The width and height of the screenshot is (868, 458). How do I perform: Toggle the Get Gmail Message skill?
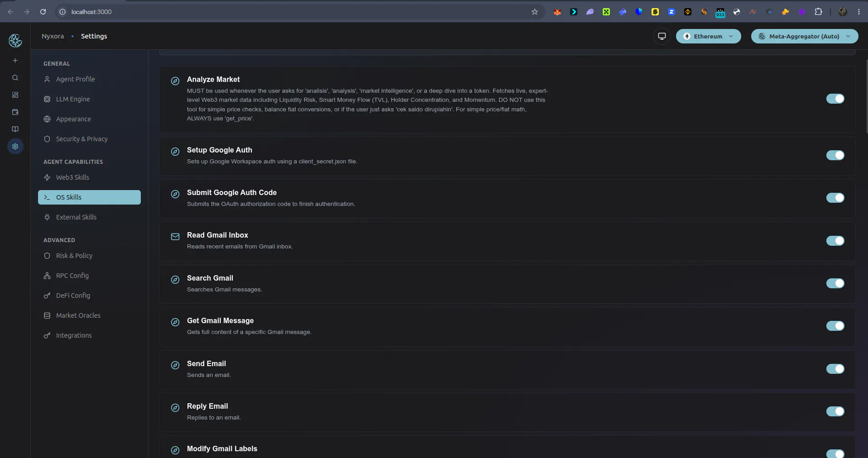[x=835, y=326]
